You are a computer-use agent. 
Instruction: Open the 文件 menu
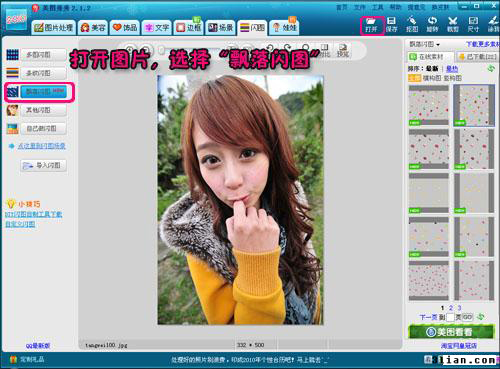pos(359,7)
